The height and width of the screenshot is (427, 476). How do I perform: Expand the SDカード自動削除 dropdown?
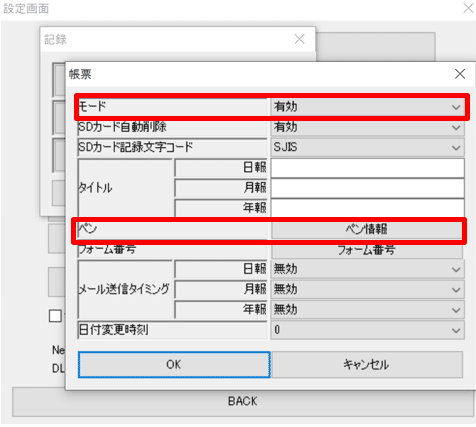click(367, 127)
